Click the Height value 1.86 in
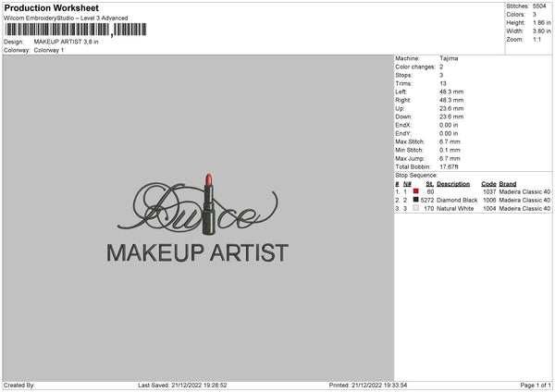The image size is (555, 392). [541, 22]
